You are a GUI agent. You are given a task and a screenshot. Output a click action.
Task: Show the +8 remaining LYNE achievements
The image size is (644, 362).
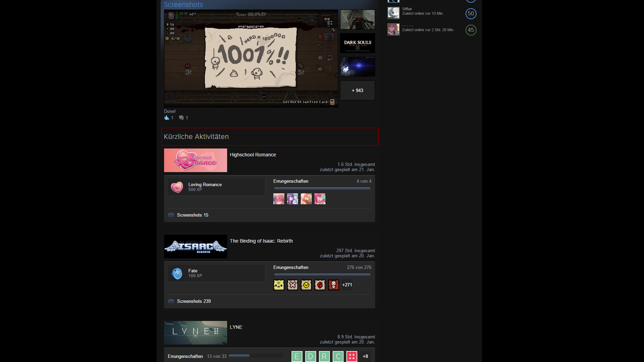(x=366, y=356)
